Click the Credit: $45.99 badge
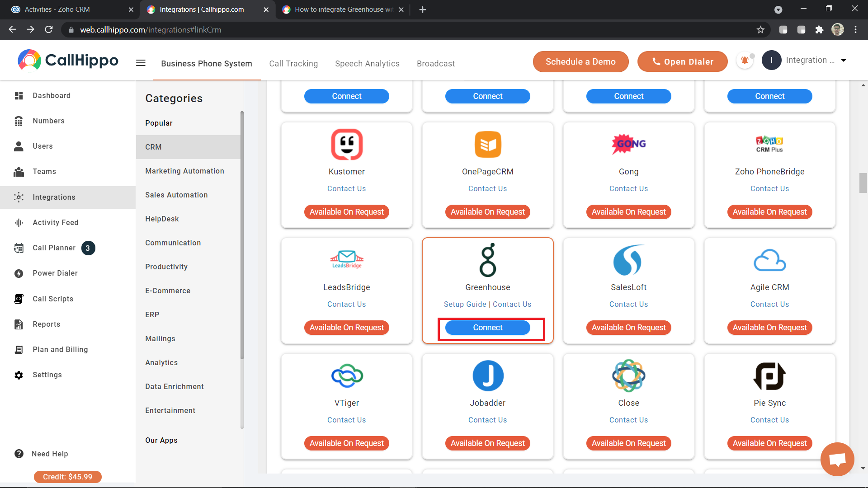Screen dimensions: 868x488 67,477
